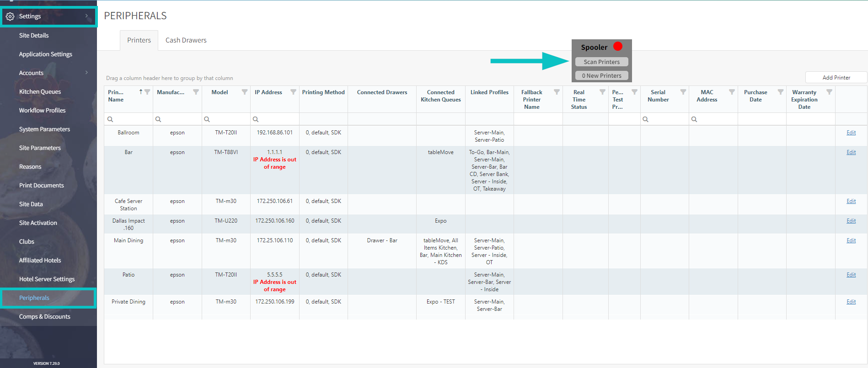868x368 pixels.
Task: Expand the Accounts submenu chevron
Action: tap(86, 73)
